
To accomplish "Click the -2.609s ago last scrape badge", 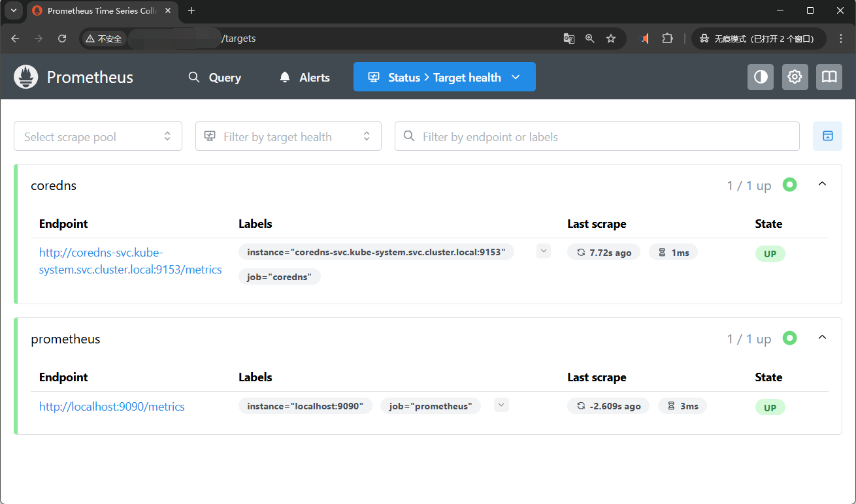I will pos(608,406).
